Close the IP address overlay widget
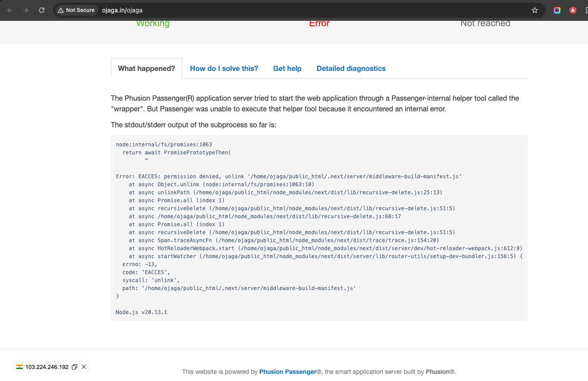The height and width of the screenshot is (381, 588). (x=84, y=367)
